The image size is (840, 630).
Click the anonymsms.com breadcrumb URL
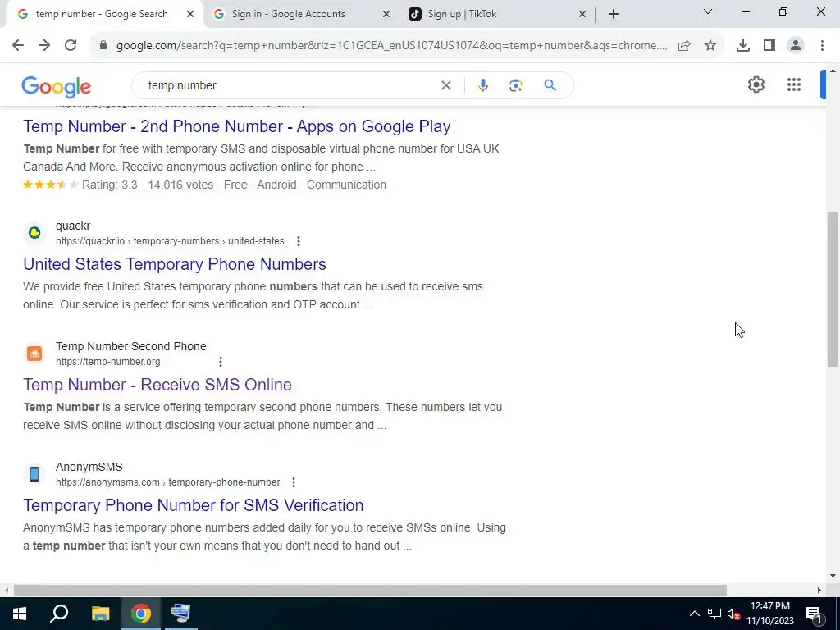tap(167, 482)
